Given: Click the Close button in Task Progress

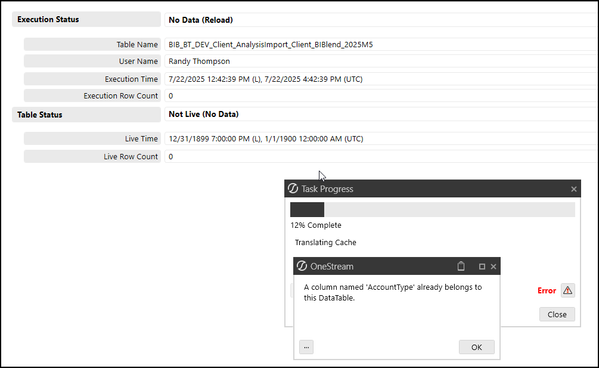Looking at the screenshot, I should (x=557, y=314).
